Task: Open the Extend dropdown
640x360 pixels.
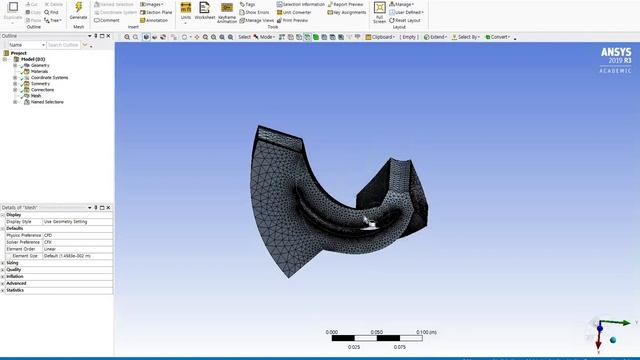Action: 435,37
